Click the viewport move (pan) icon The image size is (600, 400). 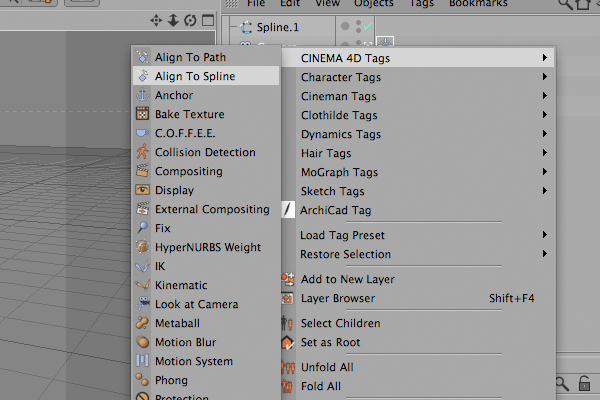pyautogui.click(x=156, y=20)
